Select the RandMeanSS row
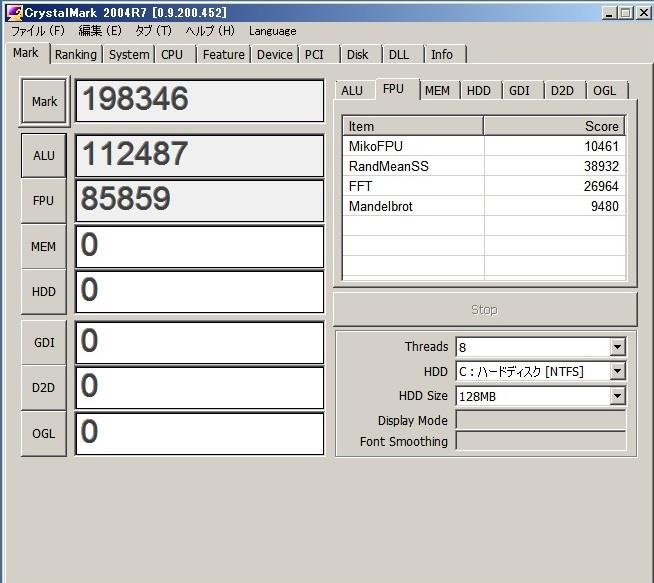This screenshot has width=654, height=583. 484,166
